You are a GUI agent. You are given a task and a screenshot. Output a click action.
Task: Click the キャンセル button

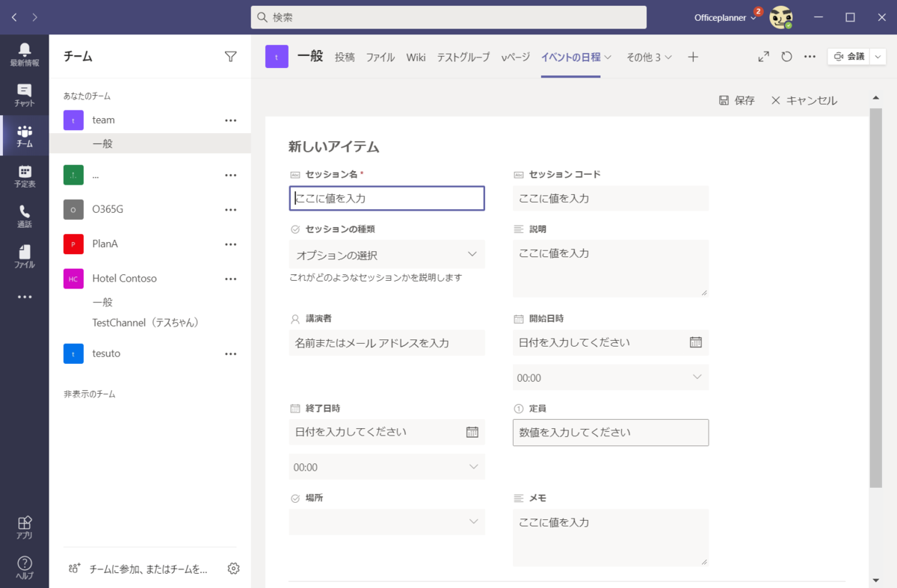click(804, 100)
